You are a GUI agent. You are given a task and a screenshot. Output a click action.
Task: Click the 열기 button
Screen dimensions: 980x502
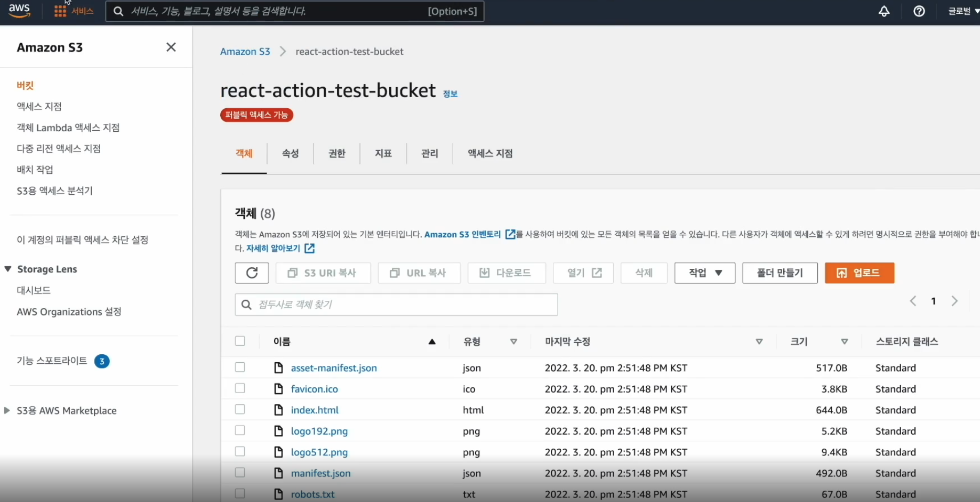pyautogui.click(x=583, y=273)
